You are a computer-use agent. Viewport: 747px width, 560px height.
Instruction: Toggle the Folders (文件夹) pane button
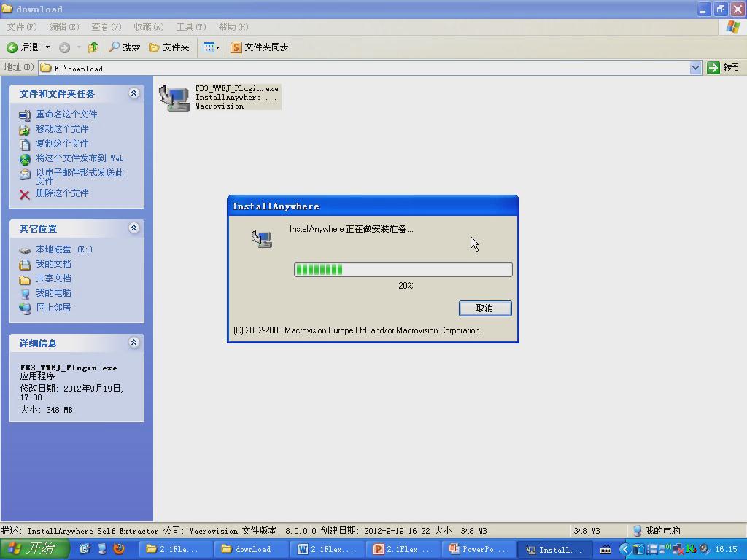point(169,47)
